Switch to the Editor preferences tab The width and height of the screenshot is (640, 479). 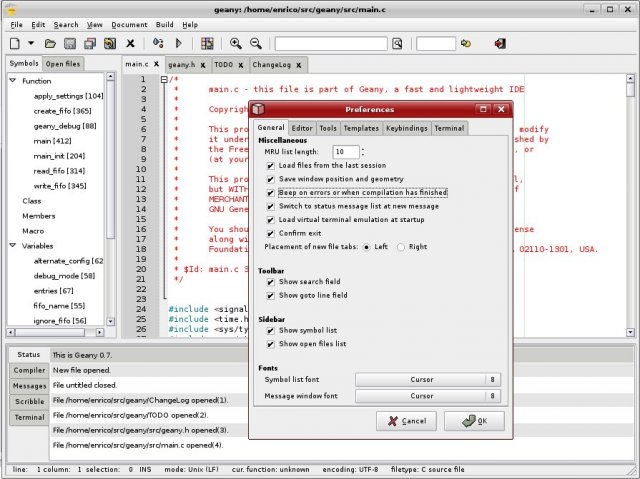coord(302,128)
